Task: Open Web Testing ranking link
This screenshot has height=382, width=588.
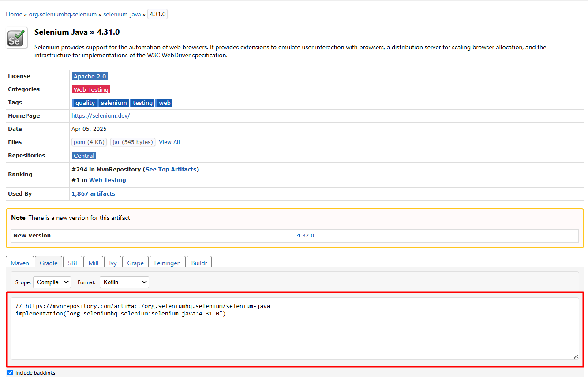Action: click(x=108, y=180)
